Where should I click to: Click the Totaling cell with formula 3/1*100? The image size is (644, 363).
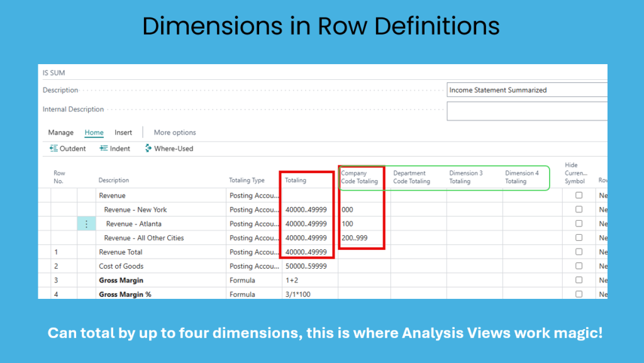[x=309, y=294]
